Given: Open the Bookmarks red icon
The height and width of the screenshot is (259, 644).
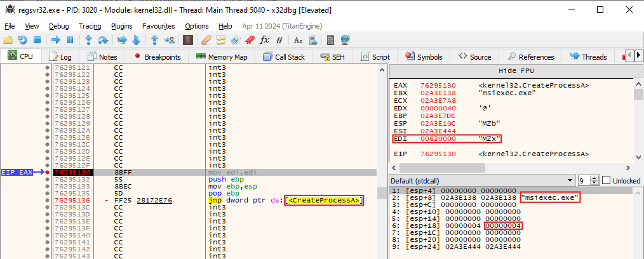Looking at the screenshot, I should tap(250, 40).
